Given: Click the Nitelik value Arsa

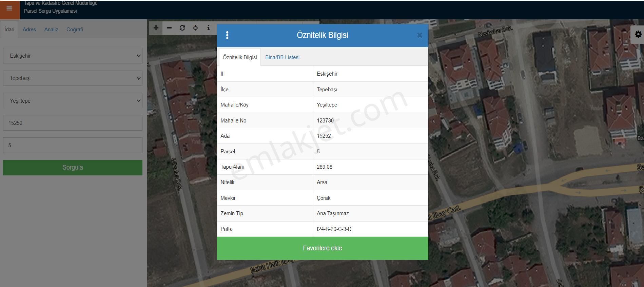Looking at the screenshot, I should point(322,183).
